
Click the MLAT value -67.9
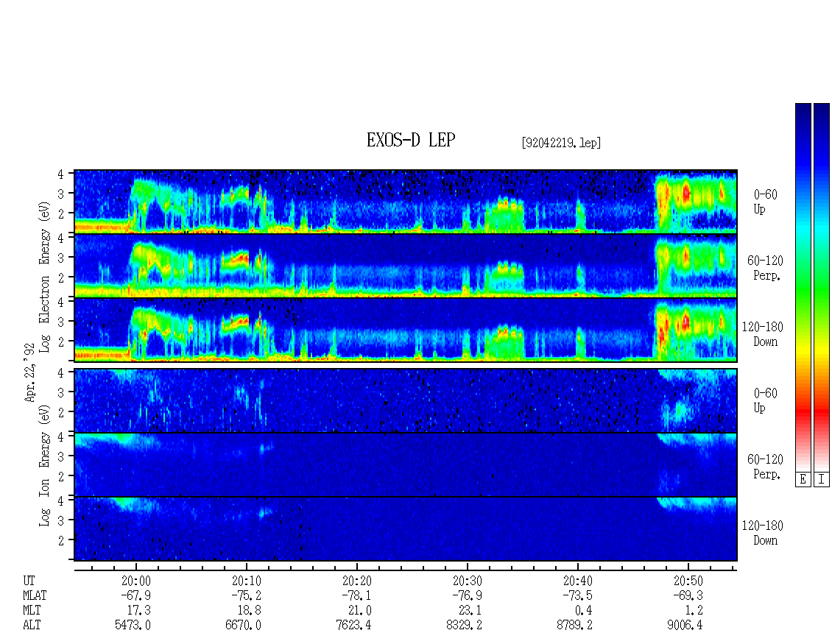[135, 595]
